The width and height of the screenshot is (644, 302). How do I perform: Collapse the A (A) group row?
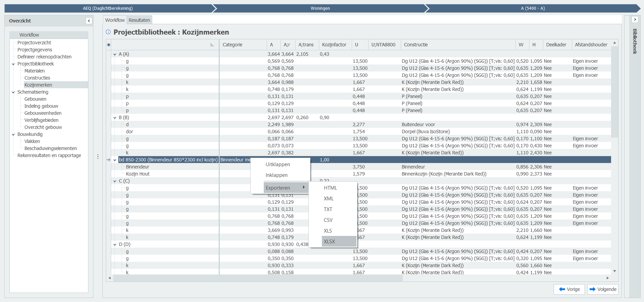[115, 54]
